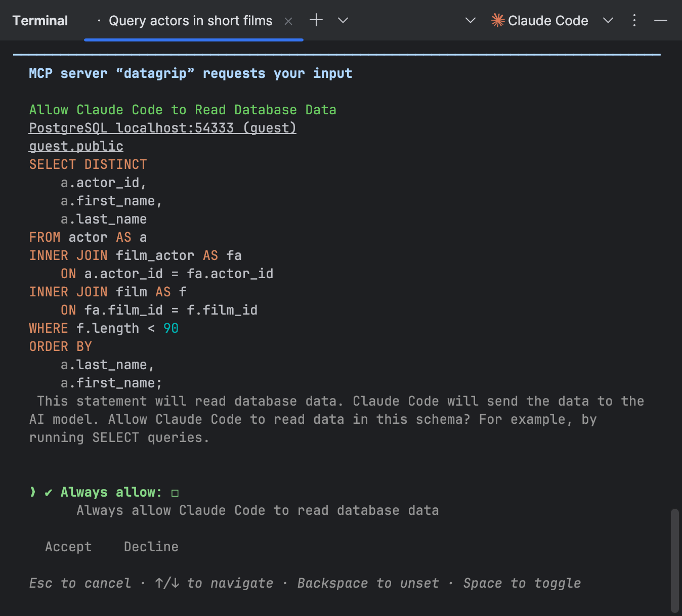Click the Claude Code starburst logo

tap(498, 20)
